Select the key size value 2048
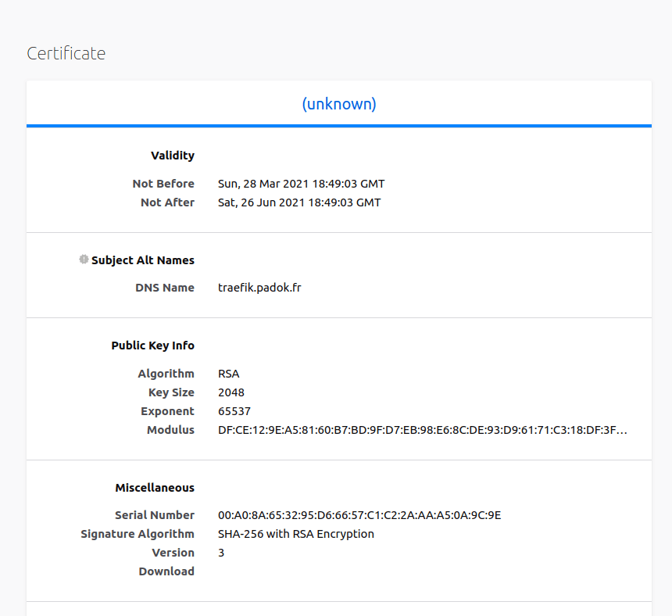The height and width of the screenshot is (616, 672). click(x=231, y=392)
